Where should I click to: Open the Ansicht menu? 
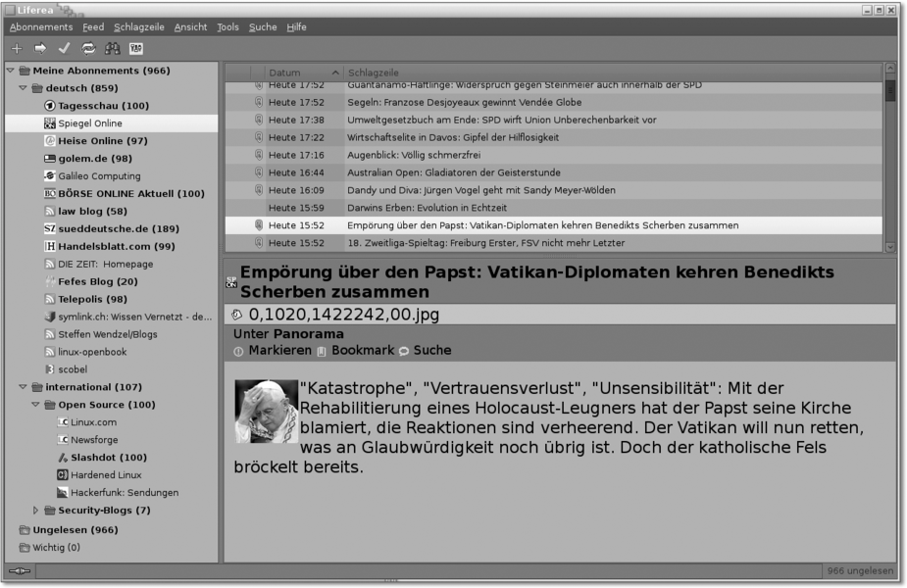[190, 27]
